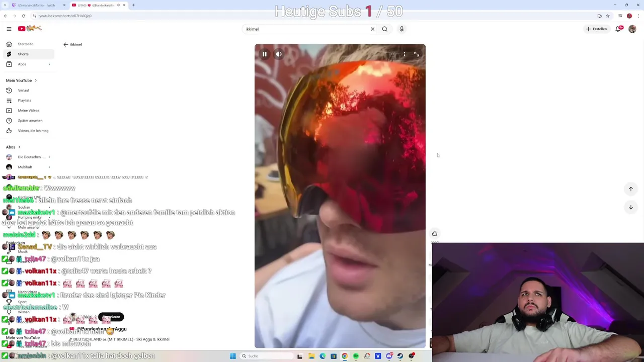Bookmark this page with star icon
This screenshot has height=362, width=644.
point(607,16)
